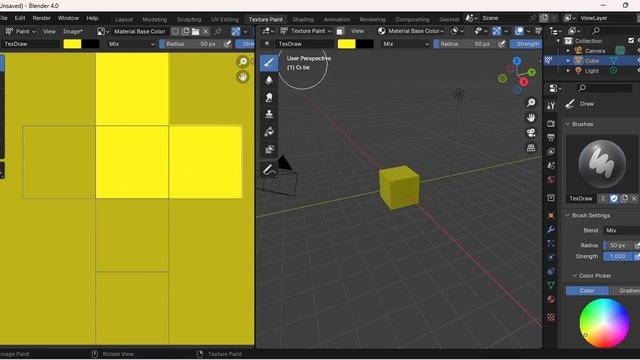Expand the Light item in outliner
Viewport: 640px width, 360px height.
coord(568,70)
